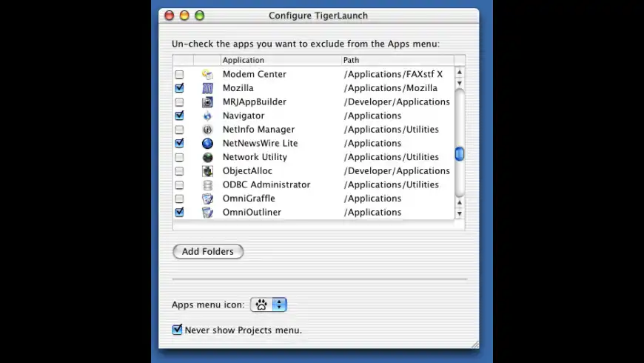The height and width of the screenshot is (363, 644).
Task: Click the bottom scrollbar down arrow
Action: click(460, 214)
